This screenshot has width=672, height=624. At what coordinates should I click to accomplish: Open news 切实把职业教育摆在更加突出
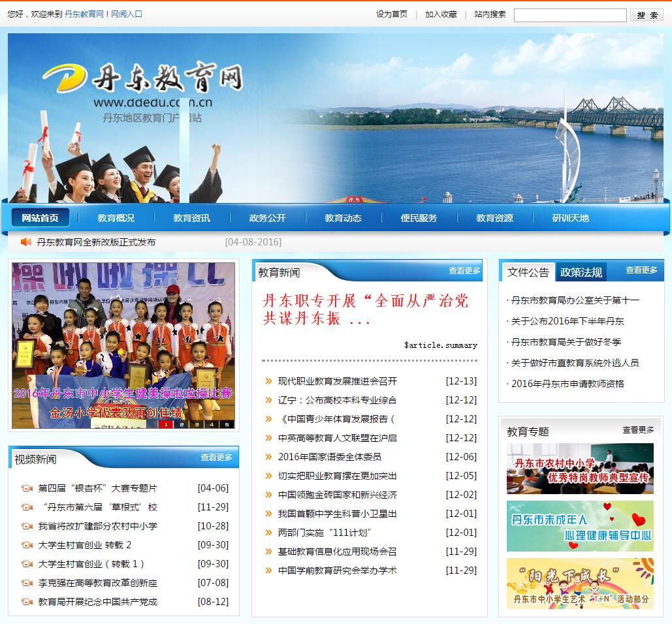coord(337,476)
